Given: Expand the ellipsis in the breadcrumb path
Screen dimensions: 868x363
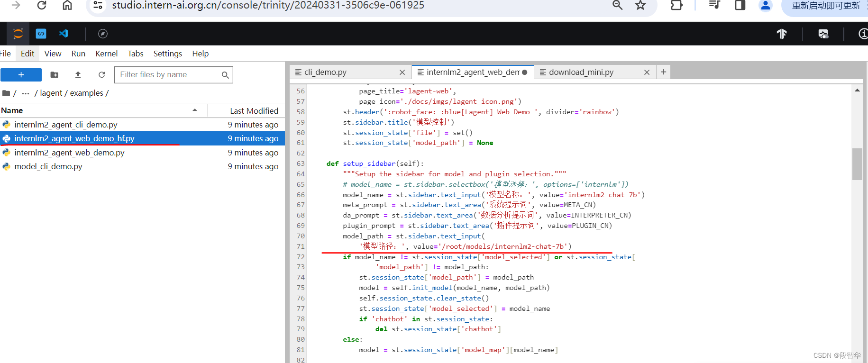Looking at the screenshot, I should (x=26, y=93).
